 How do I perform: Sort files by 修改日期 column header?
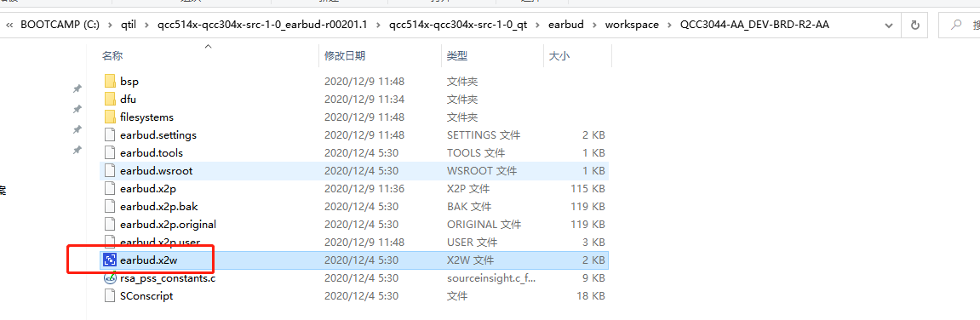click(345, 55)
